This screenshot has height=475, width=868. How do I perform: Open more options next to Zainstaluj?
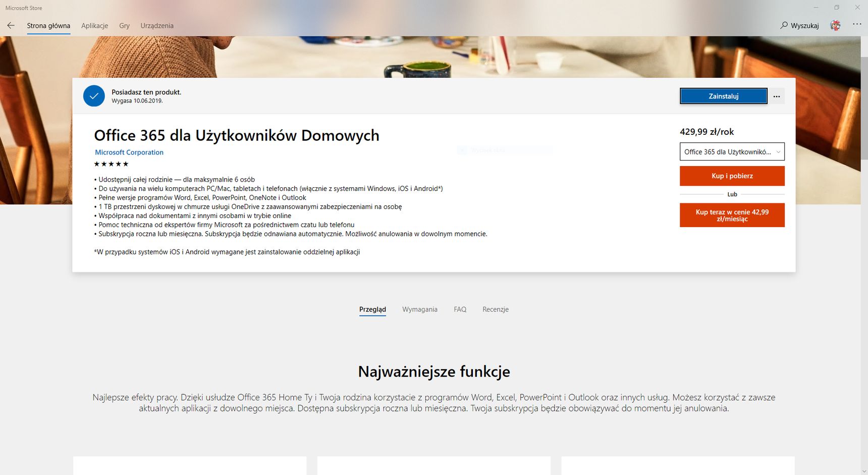(777, 96)
